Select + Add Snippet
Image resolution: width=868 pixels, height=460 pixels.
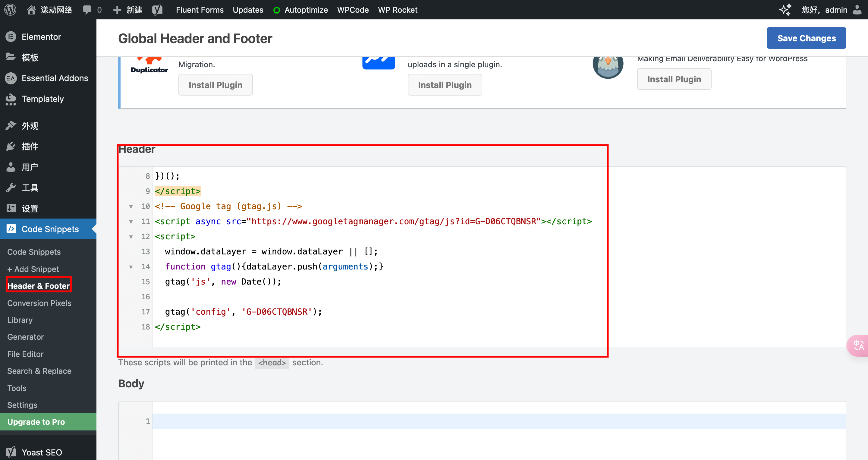coord(33,269)
